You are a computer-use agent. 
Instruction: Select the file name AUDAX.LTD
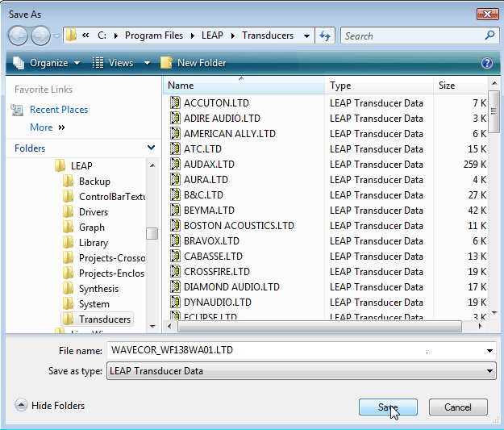coord(209,165)
